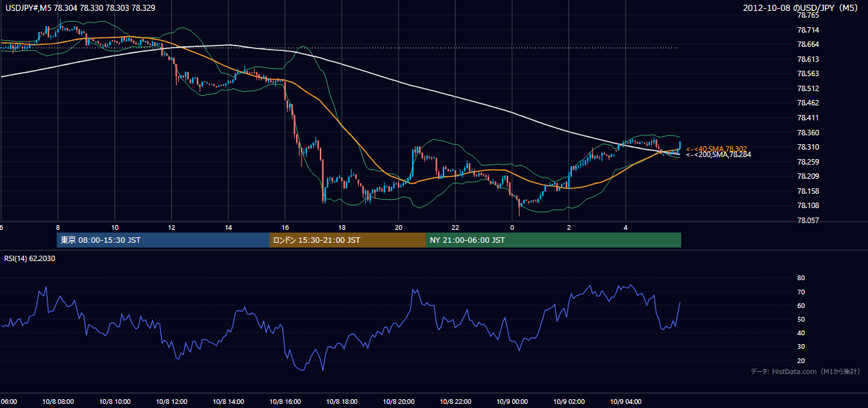This screenshot has width=868, height=408.
Task: Click the 10/9 02:00 time axis label
Action: tap(569, 402)
